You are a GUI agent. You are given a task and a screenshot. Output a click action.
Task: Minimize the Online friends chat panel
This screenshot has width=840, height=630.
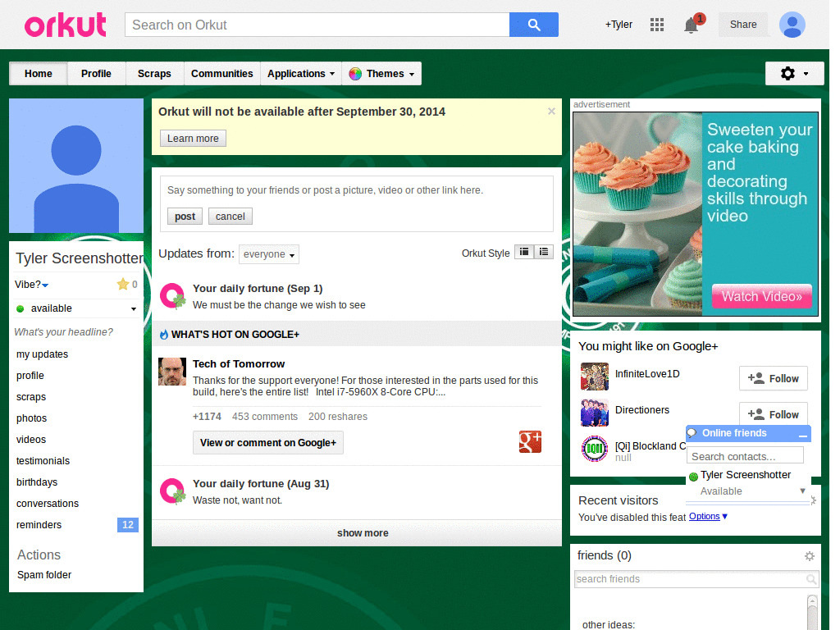(x=802, y=435)
